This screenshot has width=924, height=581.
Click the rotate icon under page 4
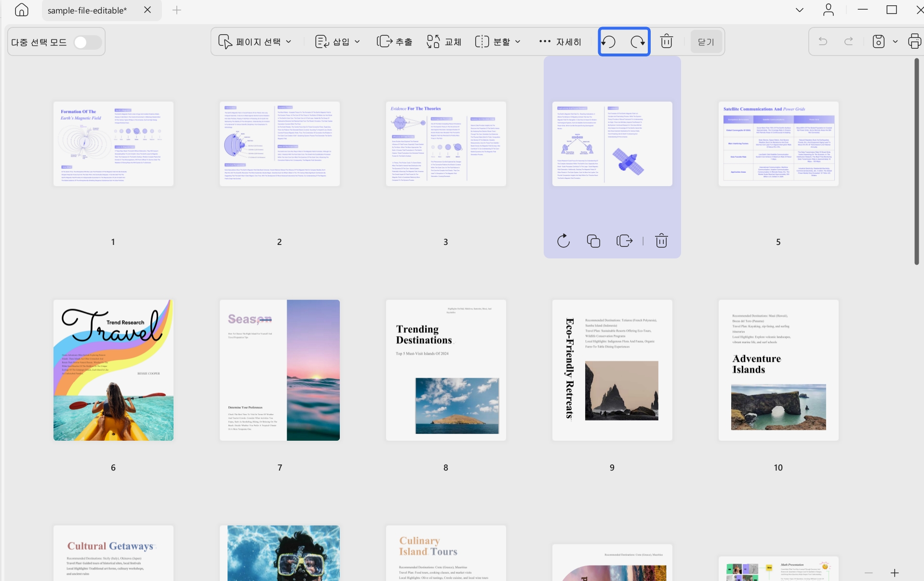point(563,241)
